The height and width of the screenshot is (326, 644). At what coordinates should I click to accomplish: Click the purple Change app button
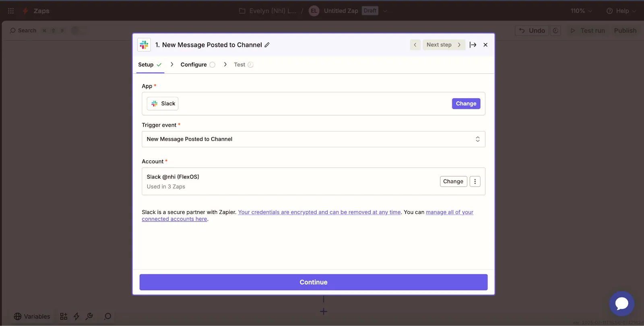[x=466, y=104]
